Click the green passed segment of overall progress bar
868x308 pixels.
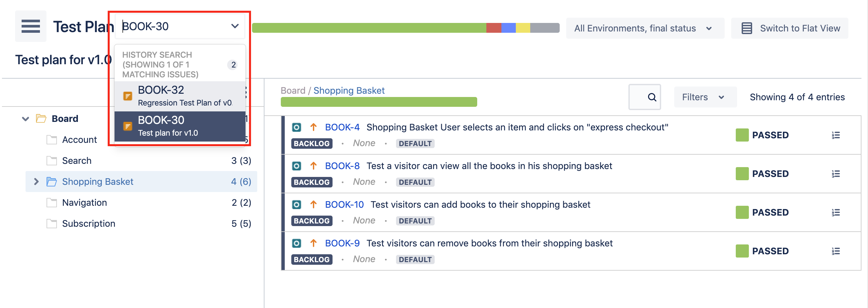coord(369,28)
